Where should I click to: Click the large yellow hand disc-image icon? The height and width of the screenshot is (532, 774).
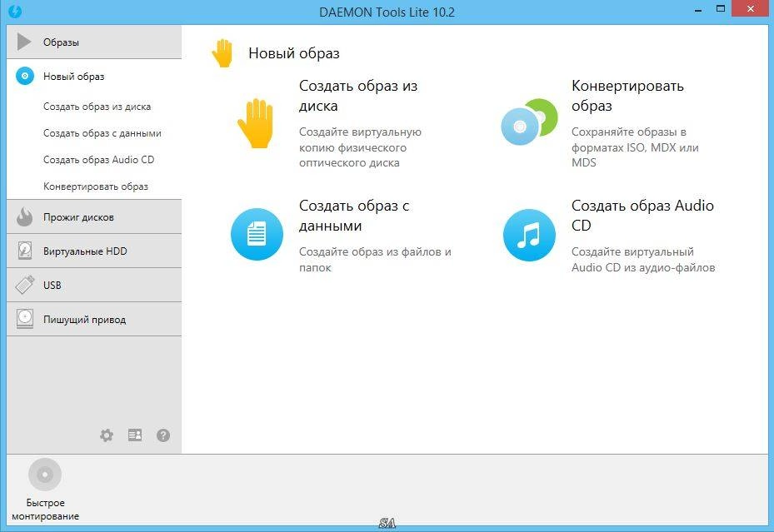[255, 123]
